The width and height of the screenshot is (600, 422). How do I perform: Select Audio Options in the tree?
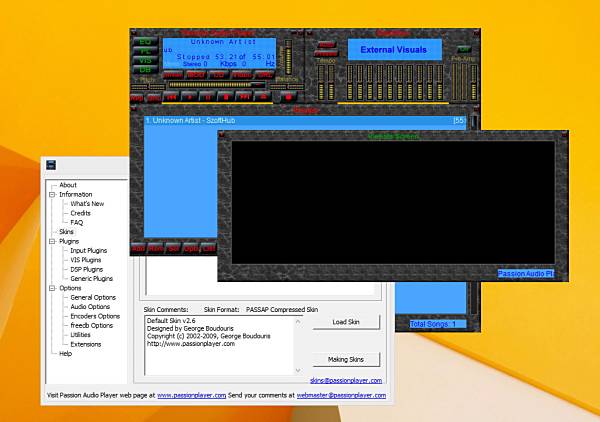point(93,307)
